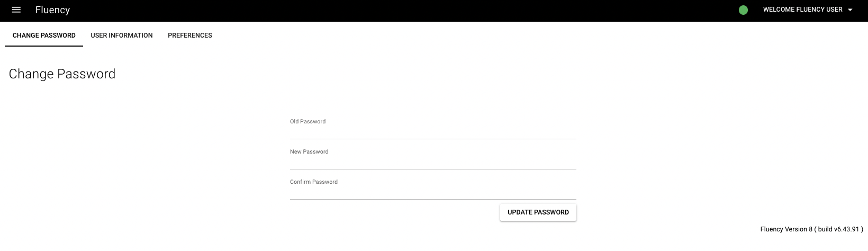This screenshot has height=251, width=868.
Task: Click the Fluency Version 8 build text
Action: pyautogui.click(x=811, y=229)
